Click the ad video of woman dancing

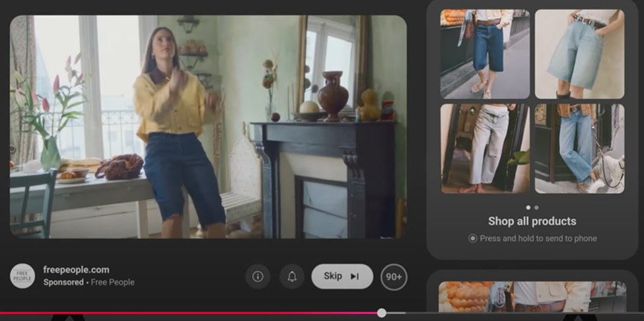click(208, 127)
